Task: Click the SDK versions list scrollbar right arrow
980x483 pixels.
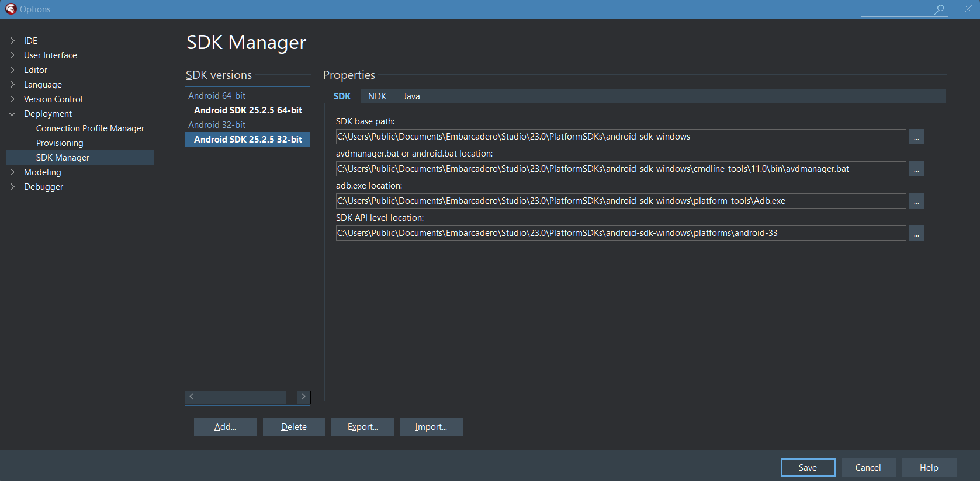Action: (303, 397)
